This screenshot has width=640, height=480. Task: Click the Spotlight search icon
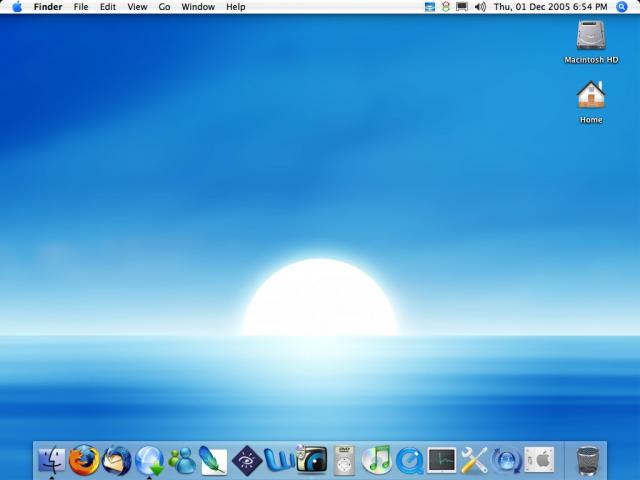click(621, 7)
